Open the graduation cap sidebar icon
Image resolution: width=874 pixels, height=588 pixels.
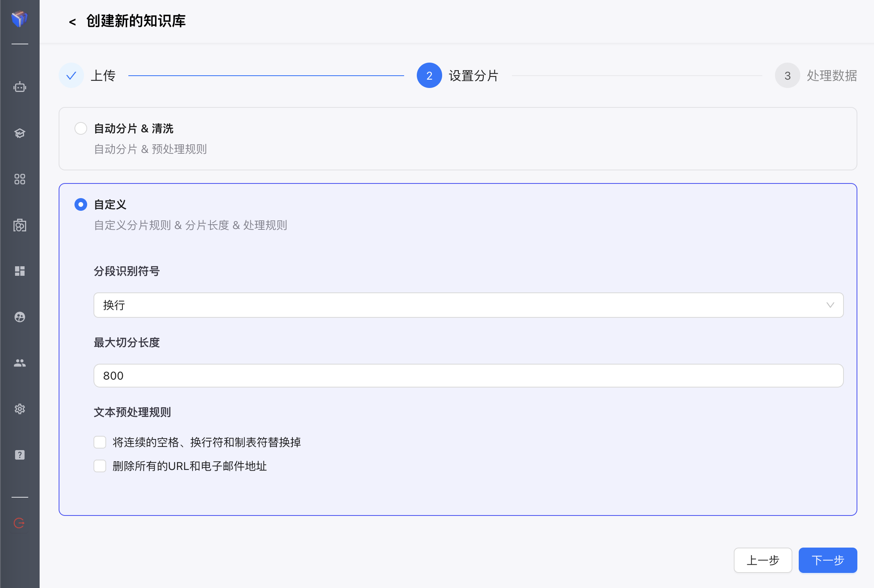tap(20, 133)
